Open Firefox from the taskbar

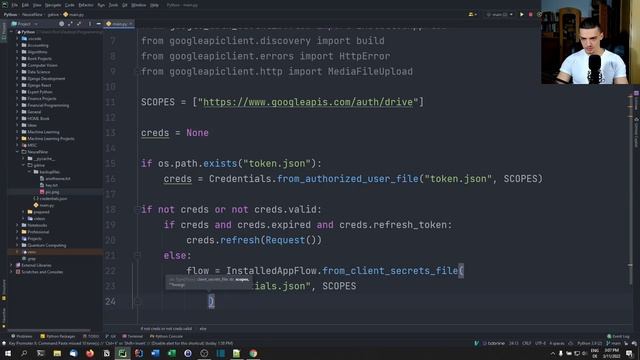point(90,353)
